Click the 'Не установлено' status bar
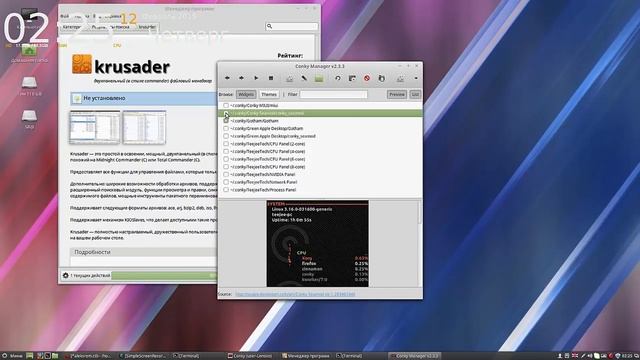Screen dimensions: 640x360 (144, 98)
